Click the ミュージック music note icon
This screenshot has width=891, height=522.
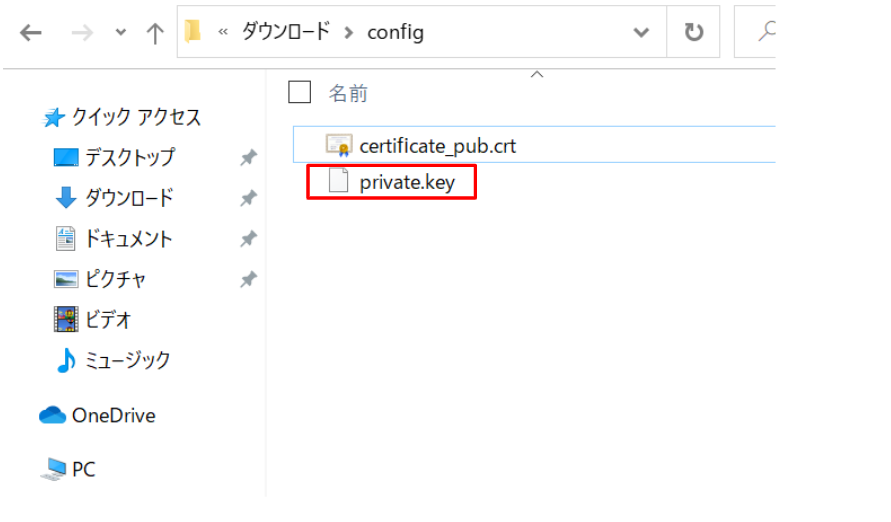[66, 360]
